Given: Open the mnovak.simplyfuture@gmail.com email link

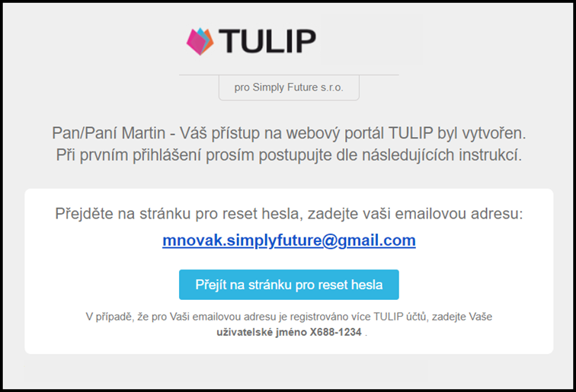Looking at the screenshot, I should (x=289, y=241).
